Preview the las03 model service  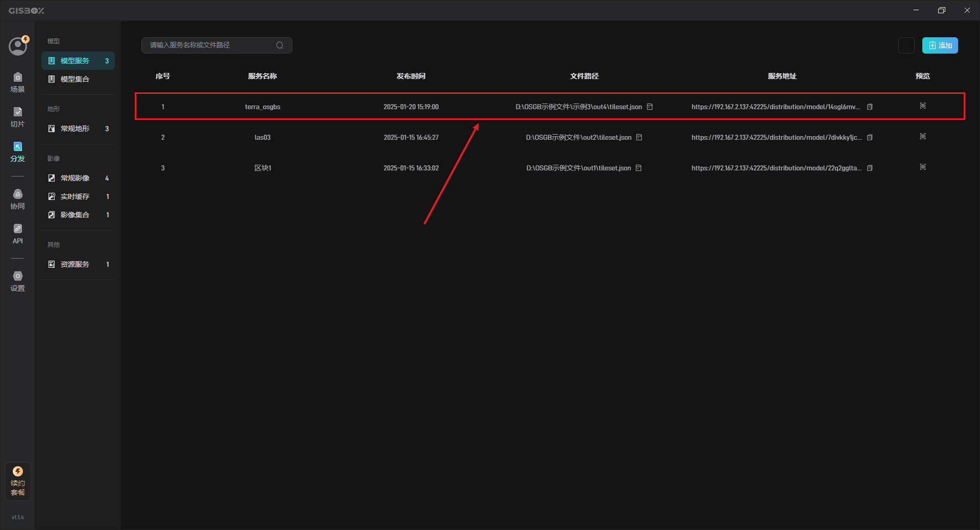coord(923,136)
